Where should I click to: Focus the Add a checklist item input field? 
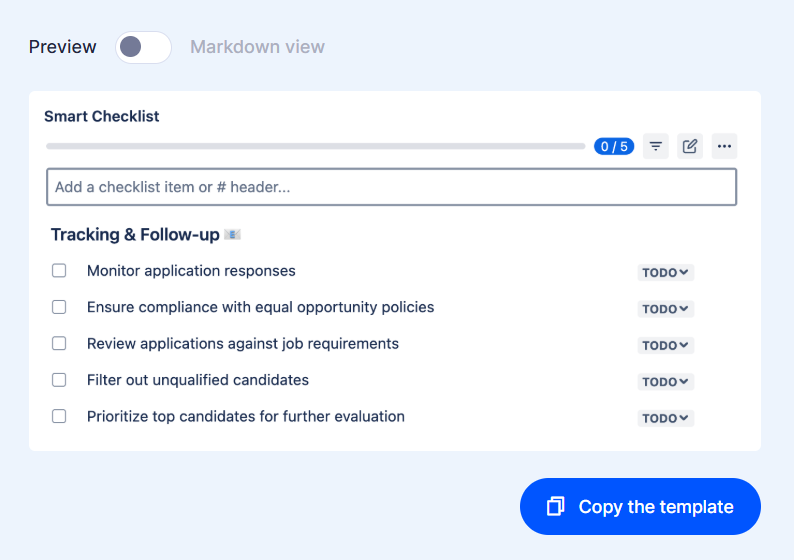click(x=391, y=187)
